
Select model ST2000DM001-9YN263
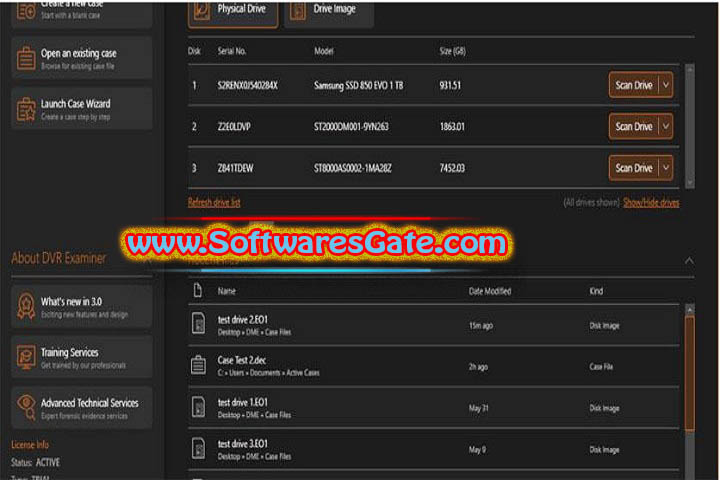pyautogui.click(x=351, y=126)
